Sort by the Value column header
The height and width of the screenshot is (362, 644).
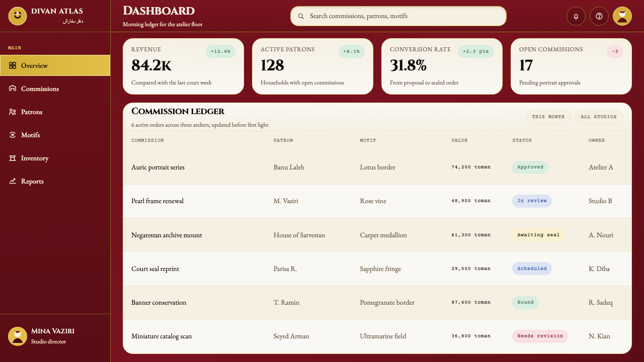459,140
